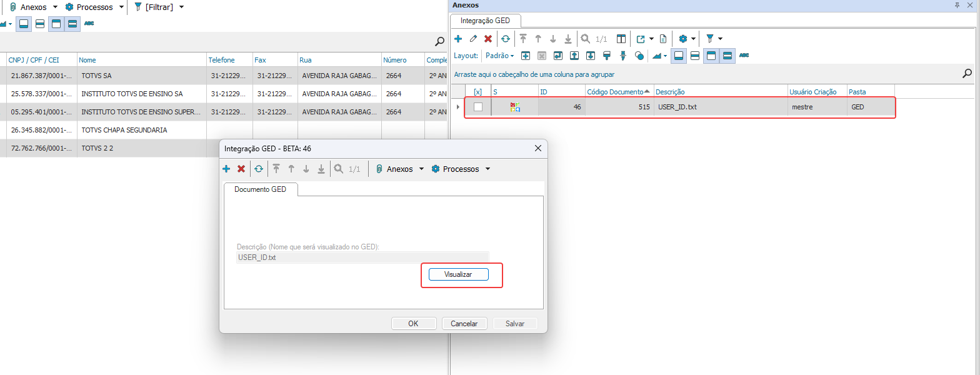Click the download layout icon in Anexos layout bar
980x375 pixels.
point(590,56)
